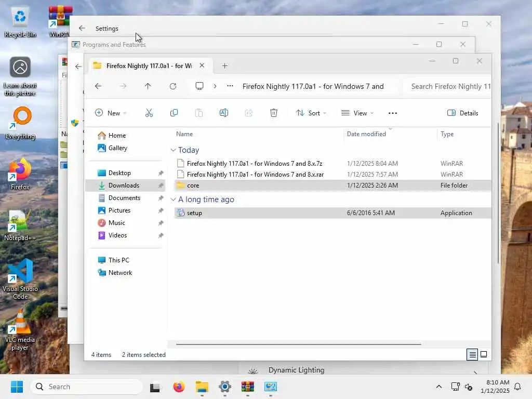Open Downloads in navigation pane
Image resolution: width=532 pixels, height=399 pixels.
126,185
